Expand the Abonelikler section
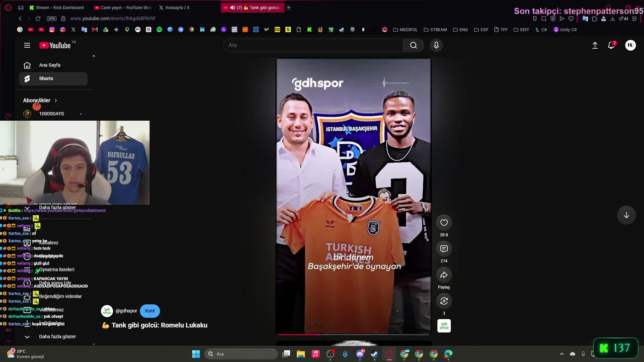Viewport: 644px width, 362px height. click(x=40, y=101)
